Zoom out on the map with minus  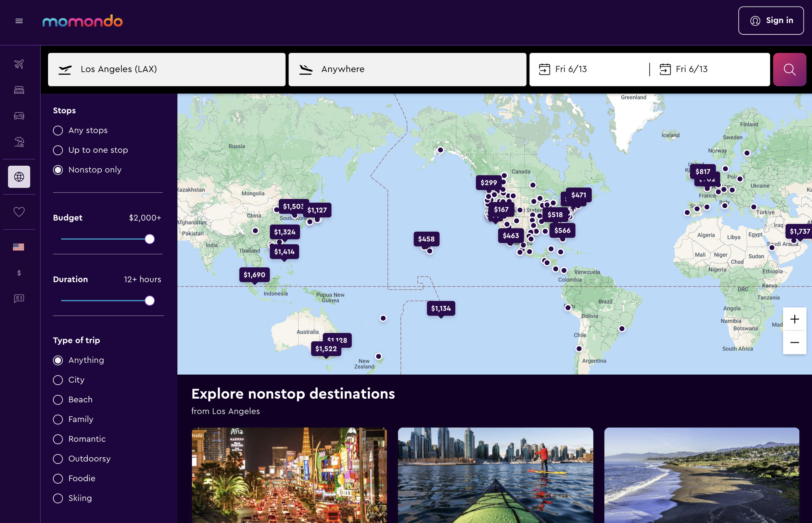[x=794, y=342]
